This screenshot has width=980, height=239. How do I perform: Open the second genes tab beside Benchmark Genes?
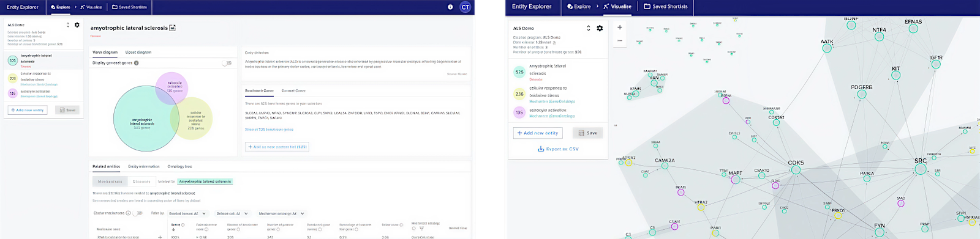(294, 90)
